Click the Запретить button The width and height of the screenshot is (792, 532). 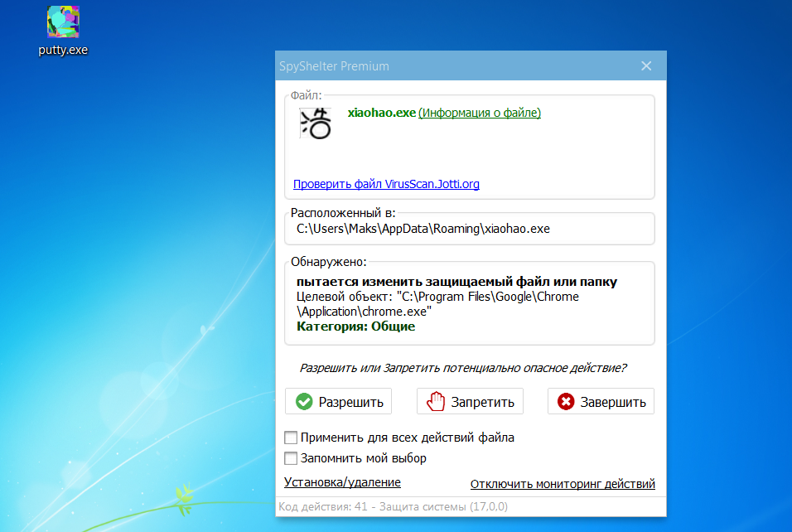[470, 402]
